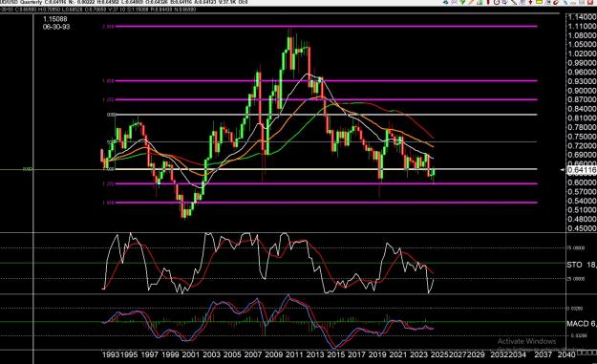
Task: Click the 0.96000 price axis label
Action: 582,72
